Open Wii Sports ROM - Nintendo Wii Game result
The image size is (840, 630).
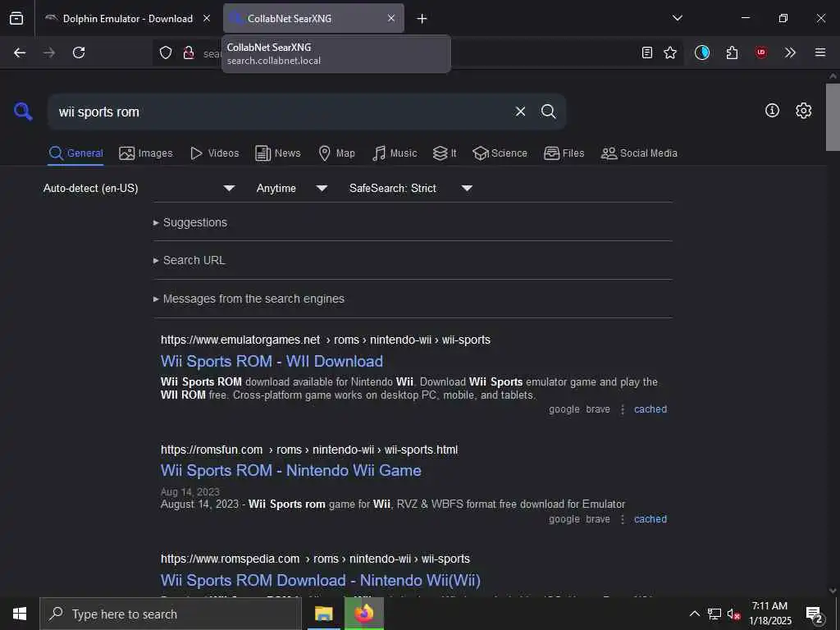[x=291, y=470]
